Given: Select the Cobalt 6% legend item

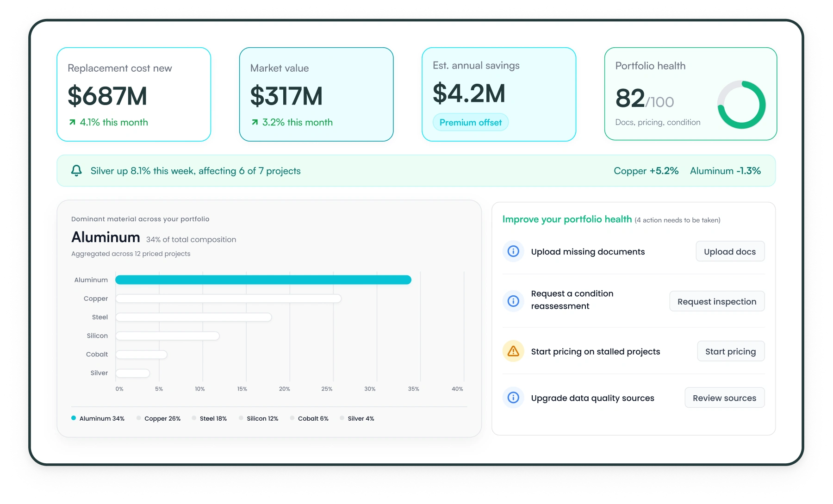Looking at the screenshot, I should [x=309, y=418].
